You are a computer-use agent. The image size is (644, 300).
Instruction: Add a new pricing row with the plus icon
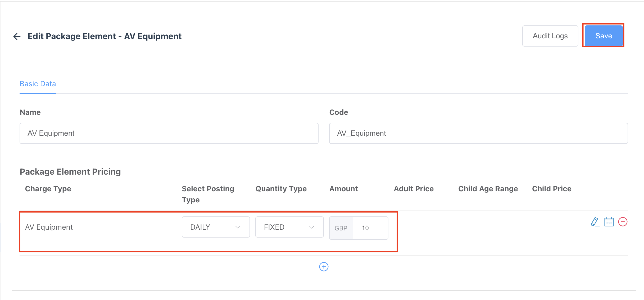pyautogui.click(x=324, y=267)
